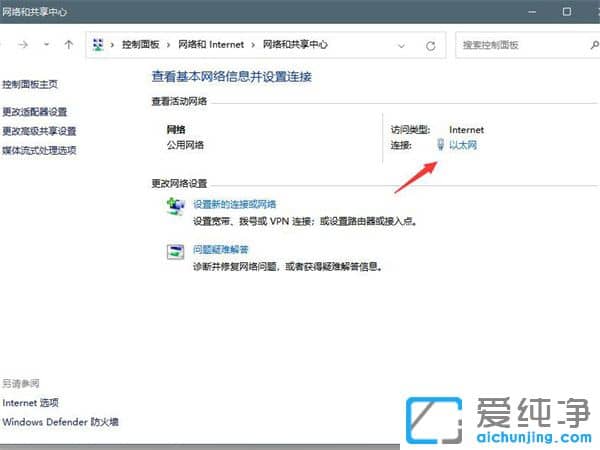Select 网络和共享中心 breadcrumb item
This screenshot has width=600, height=450.
click(x=295, y=45)
